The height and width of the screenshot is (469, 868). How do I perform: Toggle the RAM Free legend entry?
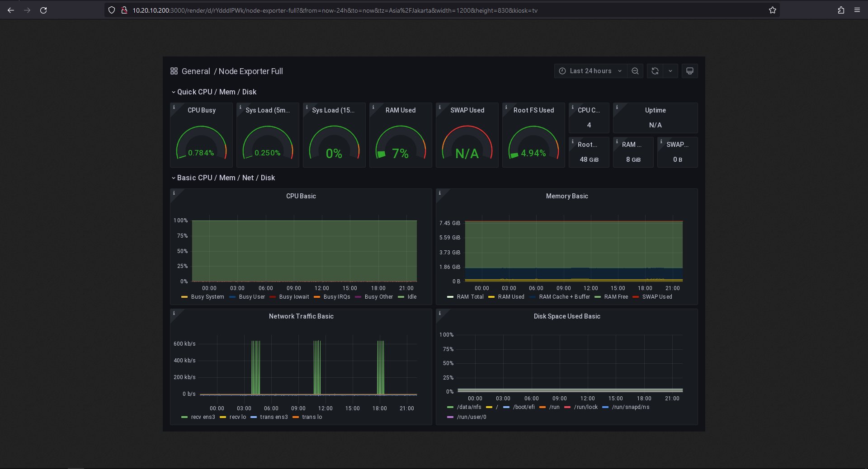pyautogui.click(x=616, y=297)
